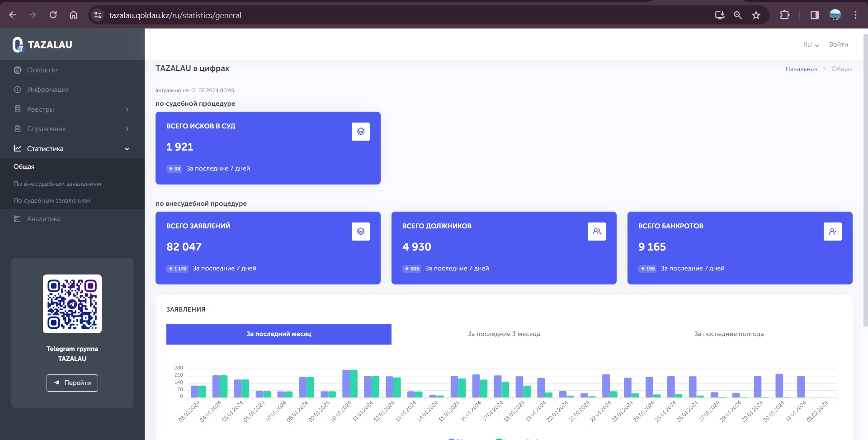Click the users icon on the ВСЕГО ДОЛЖНИКОВ card

click(x=596, y=232)
